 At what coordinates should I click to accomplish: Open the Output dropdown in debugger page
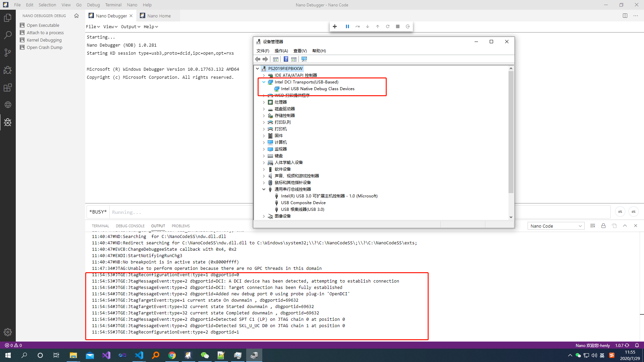tap(130, 27)
